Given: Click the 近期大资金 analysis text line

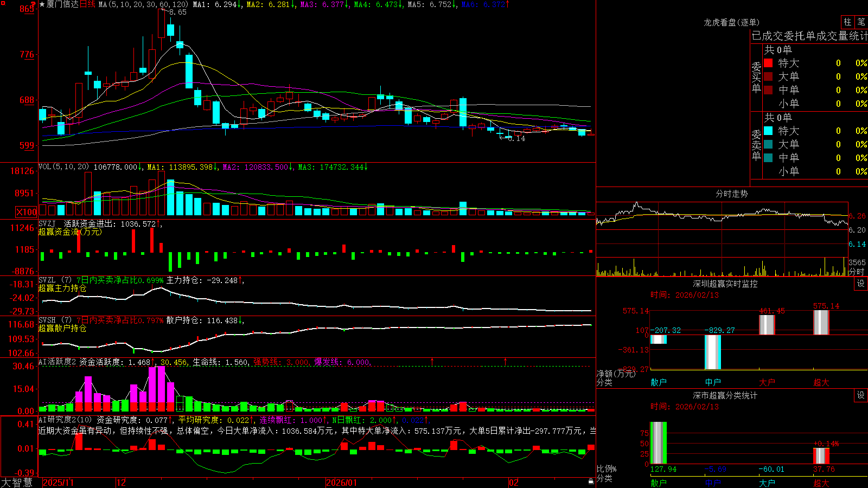Looking at the screenshot, I should [x=317, y=431].
